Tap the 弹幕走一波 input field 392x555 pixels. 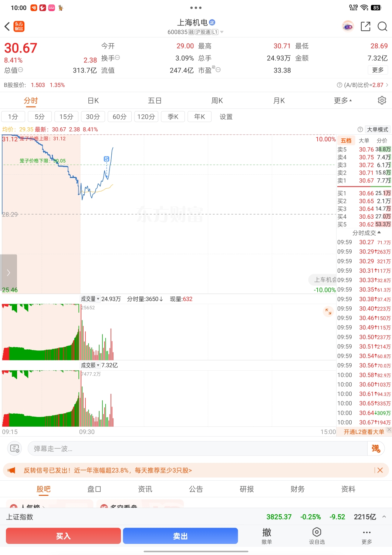pyautogui.click(x=197, y=448)
